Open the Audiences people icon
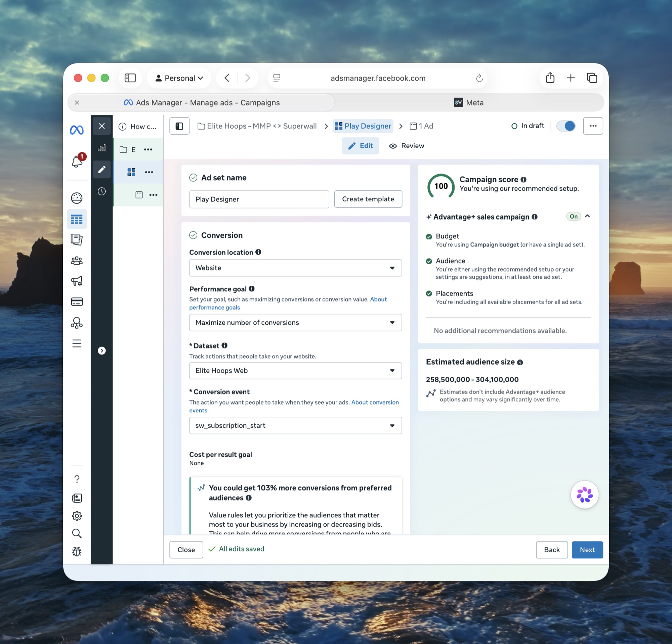672x644 pixels. pos(77,261)
